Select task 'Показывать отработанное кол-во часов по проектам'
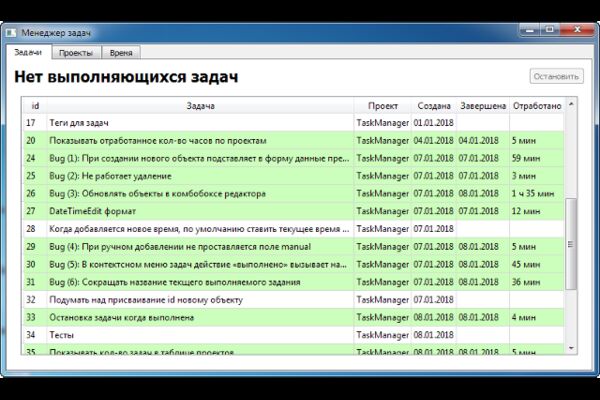 click(x=293, y=140)
